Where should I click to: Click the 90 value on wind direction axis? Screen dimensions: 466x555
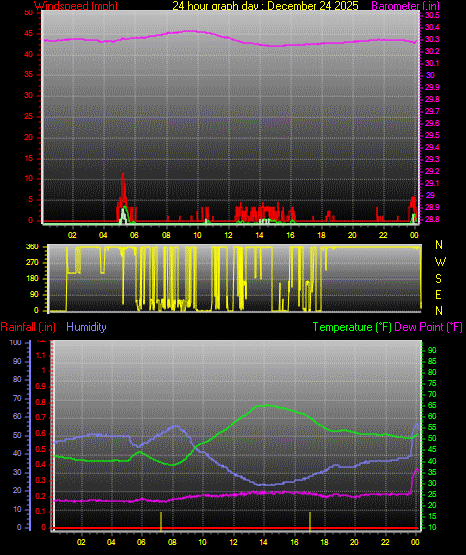pyautogui.click(x=34, y=295)
